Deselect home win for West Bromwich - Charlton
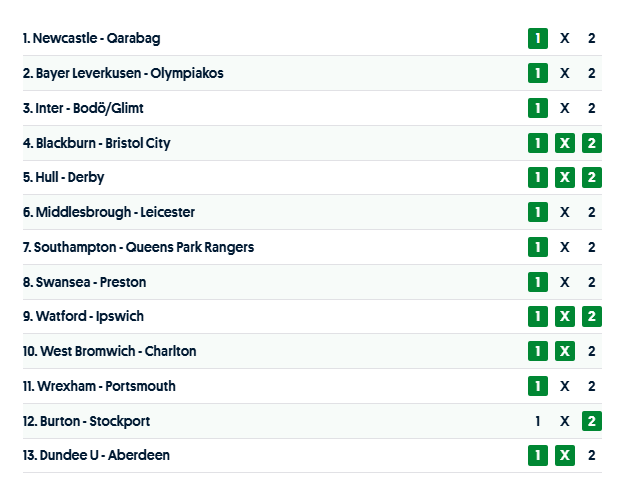 pos(538,351)
